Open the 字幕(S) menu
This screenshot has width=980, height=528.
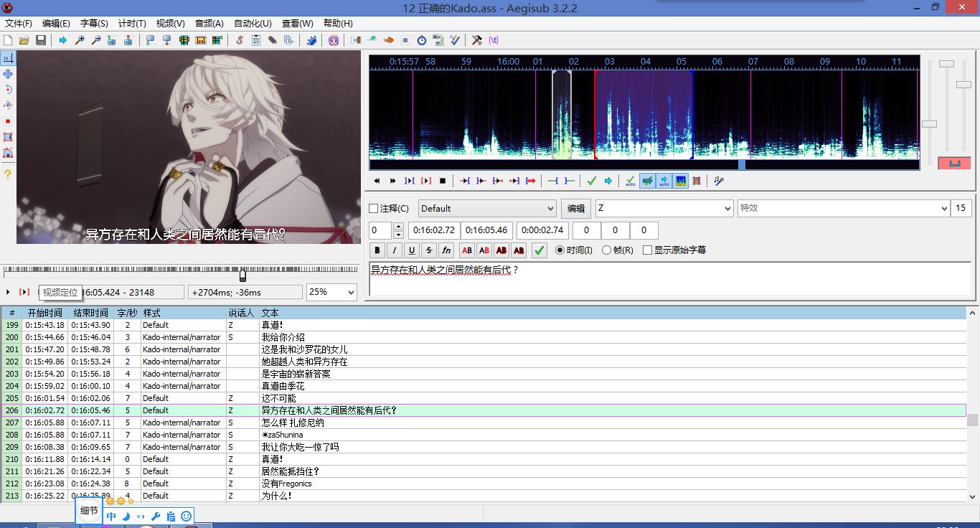94,24
